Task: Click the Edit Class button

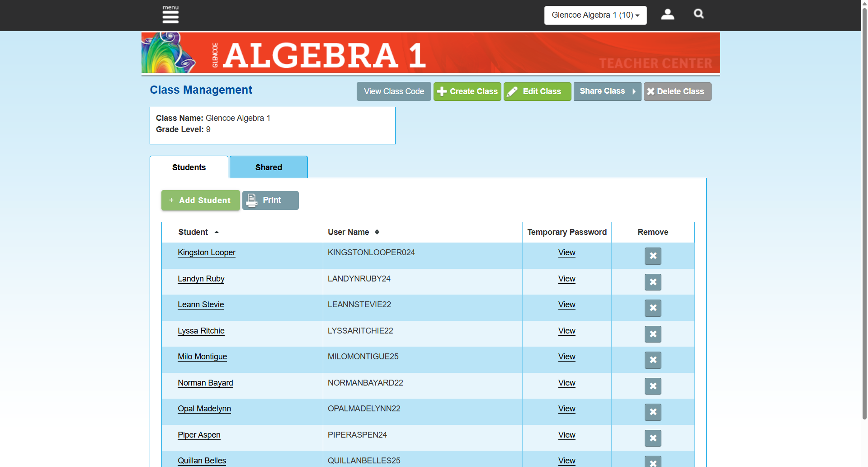Action: click(538, 91)
